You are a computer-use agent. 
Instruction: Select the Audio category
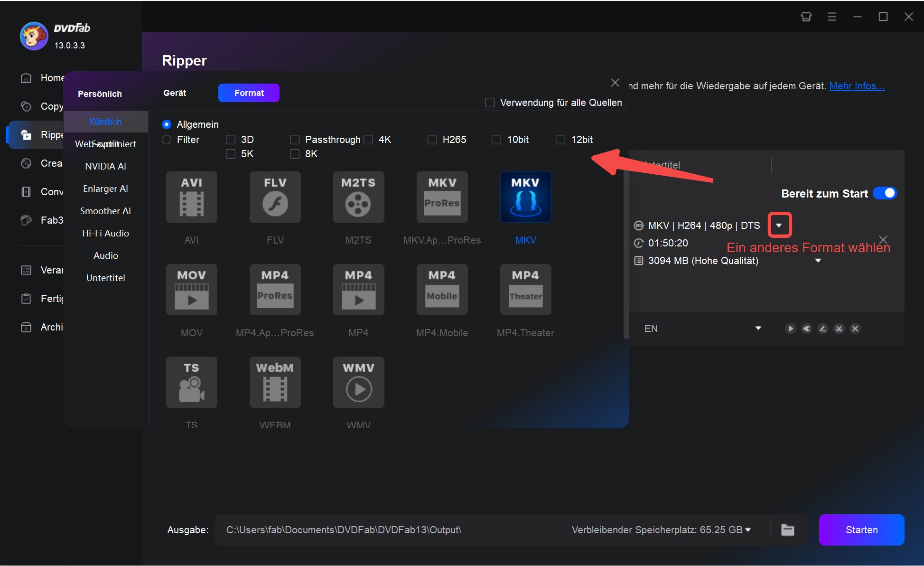click(x=106, y=255)
